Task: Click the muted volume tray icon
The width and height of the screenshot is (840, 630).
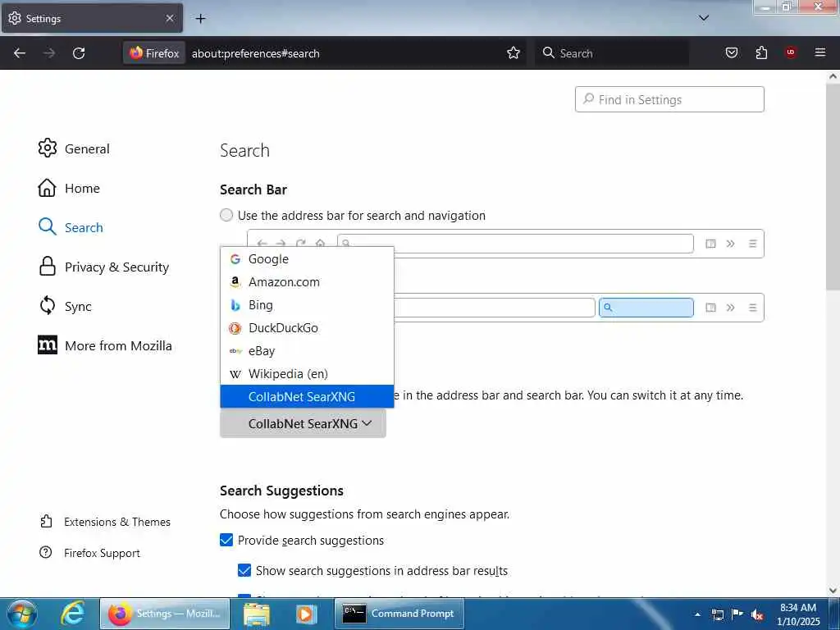Action: pyautogui.click(x=757, y=615)
